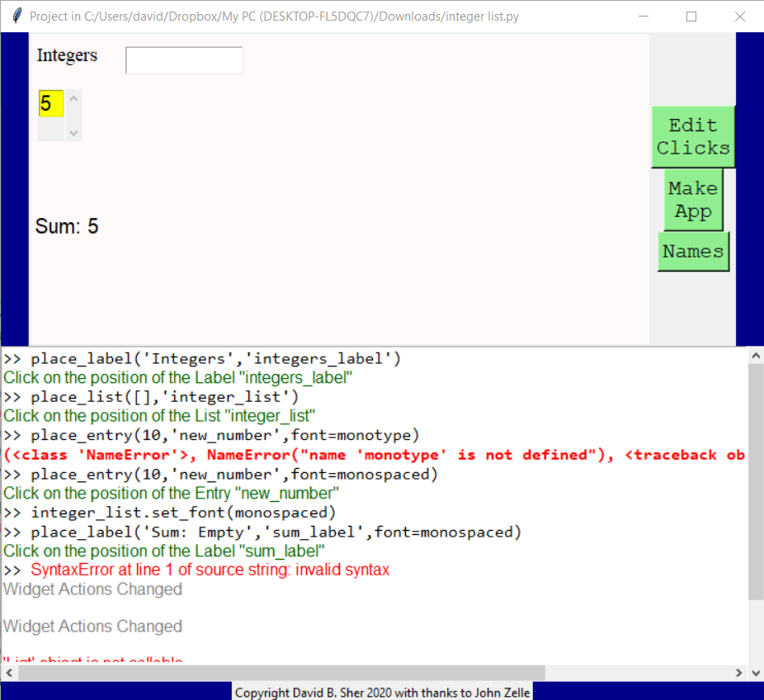764x700 pixels.
Task: Click horizontal scrollbar right arrow
Action: click(x=738, y=674)
